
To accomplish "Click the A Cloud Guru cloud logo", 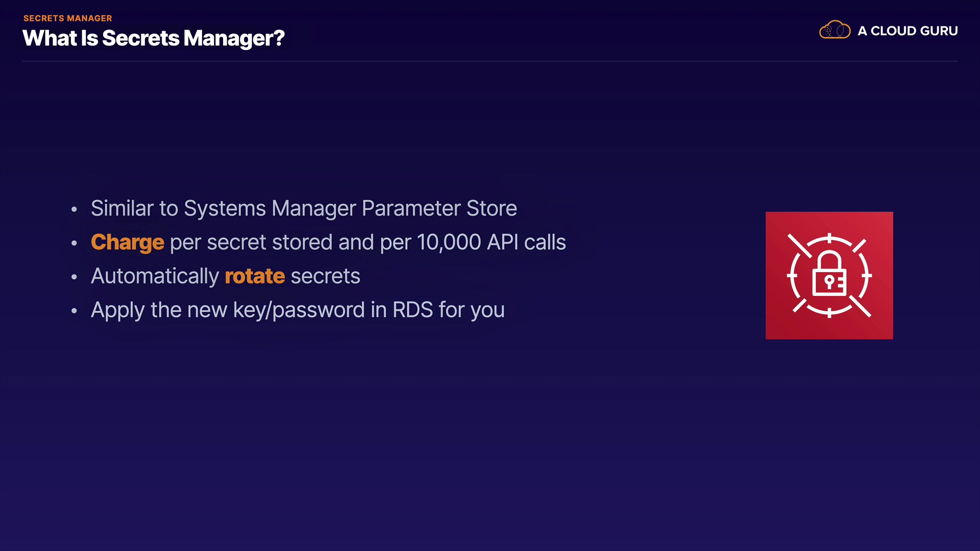I will (x=835, y=30).
